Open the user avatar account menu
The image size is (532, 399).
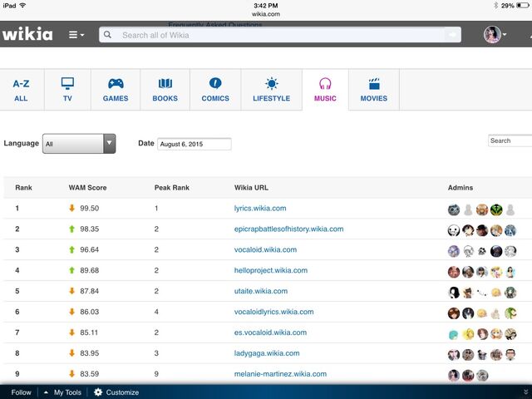(495, 34)
